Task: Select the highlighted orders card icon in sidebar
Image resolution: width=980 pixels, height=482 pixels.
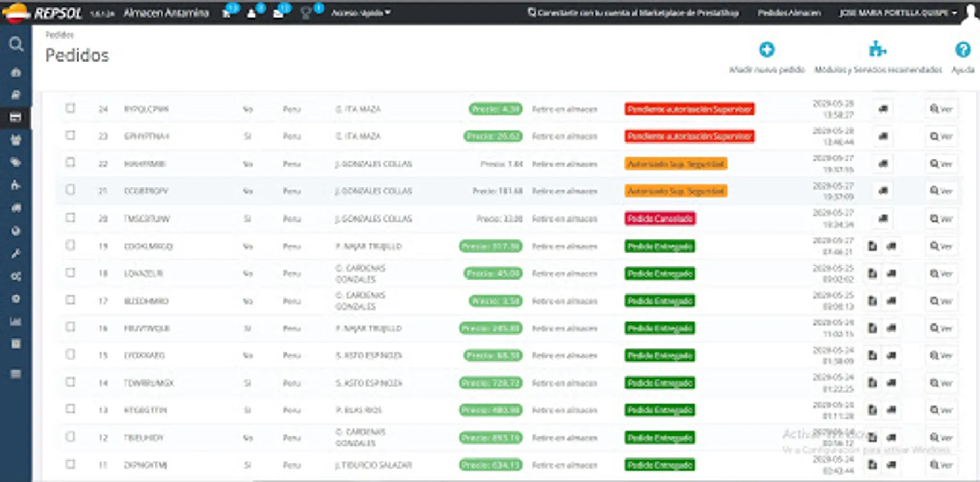Action: tap(16, 117)
